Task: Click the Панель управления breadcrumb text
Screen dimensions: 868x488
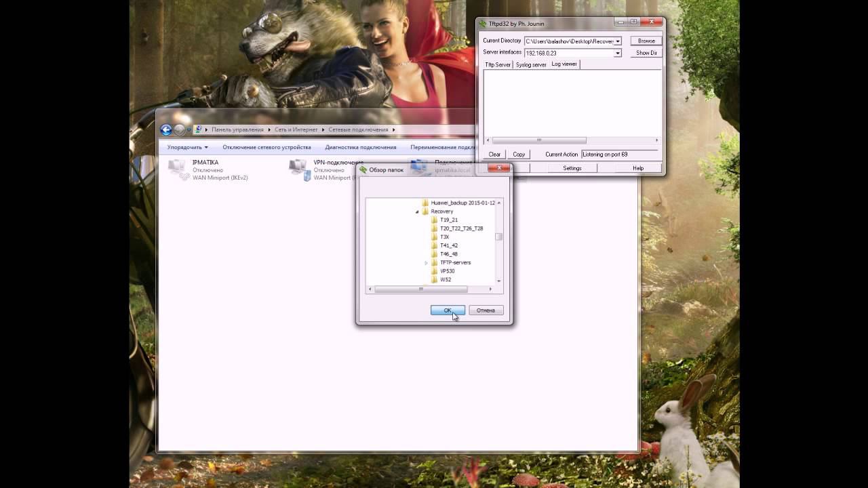Action: pos(237,129)
